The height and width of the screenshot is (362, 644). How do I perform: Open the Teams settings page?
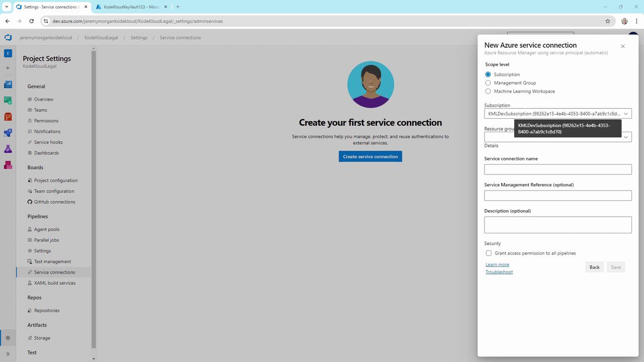pyautogui.click(x=40, y=110)
